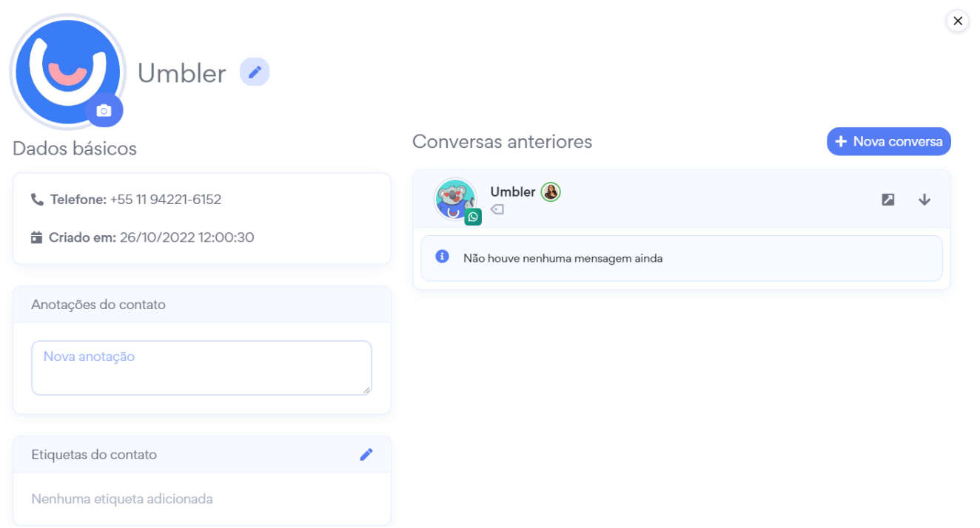
Task: Edit contact tags using the pencil icon
Action: tap(366, 455)
